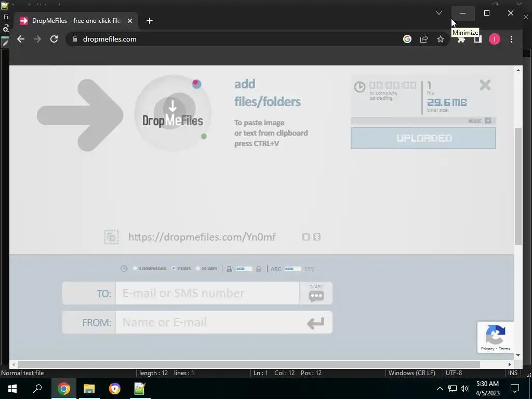Click the send enter-arrow icon
The height and width of the screenshot is (399, 532).
pyautogui.click(x=315, y=323)
